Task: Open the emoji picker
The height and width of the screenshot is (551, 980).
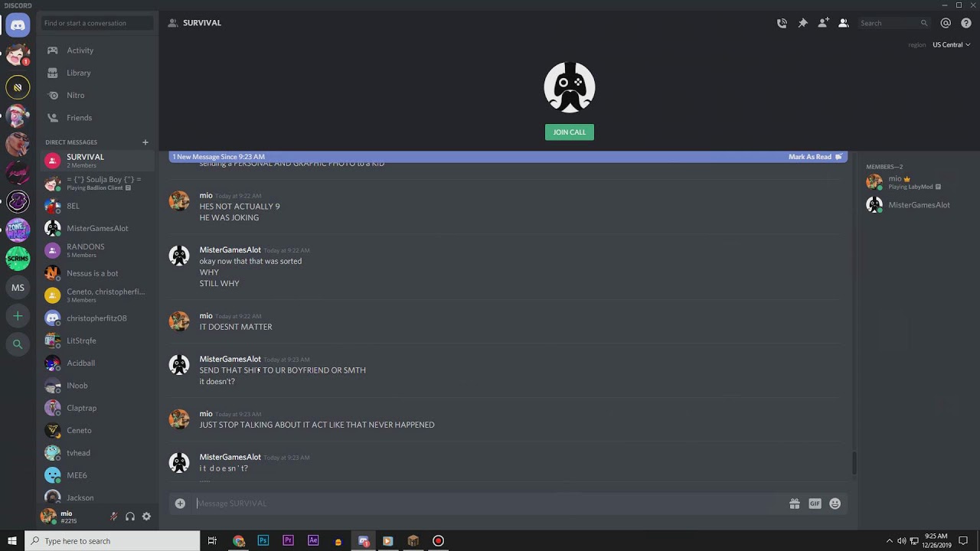Action: 835,504
